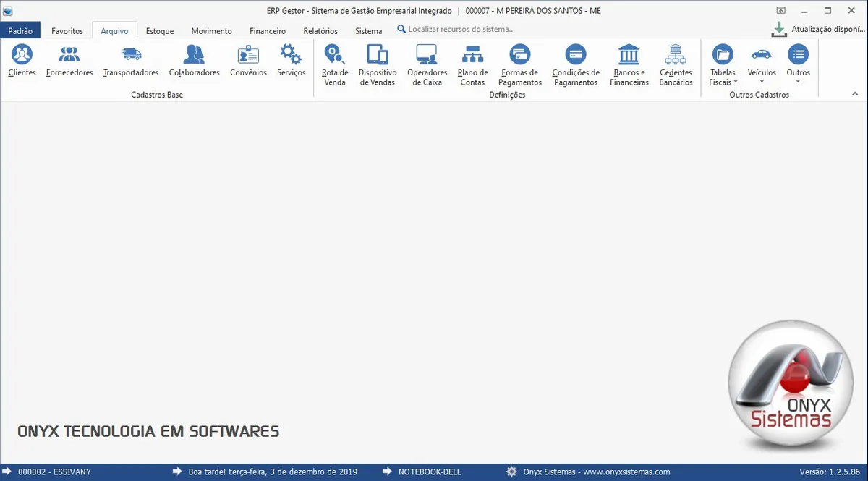This screenshot has height=481, width=868.
Task: Click the Atualização disponível button
Action: pos(819,30)
